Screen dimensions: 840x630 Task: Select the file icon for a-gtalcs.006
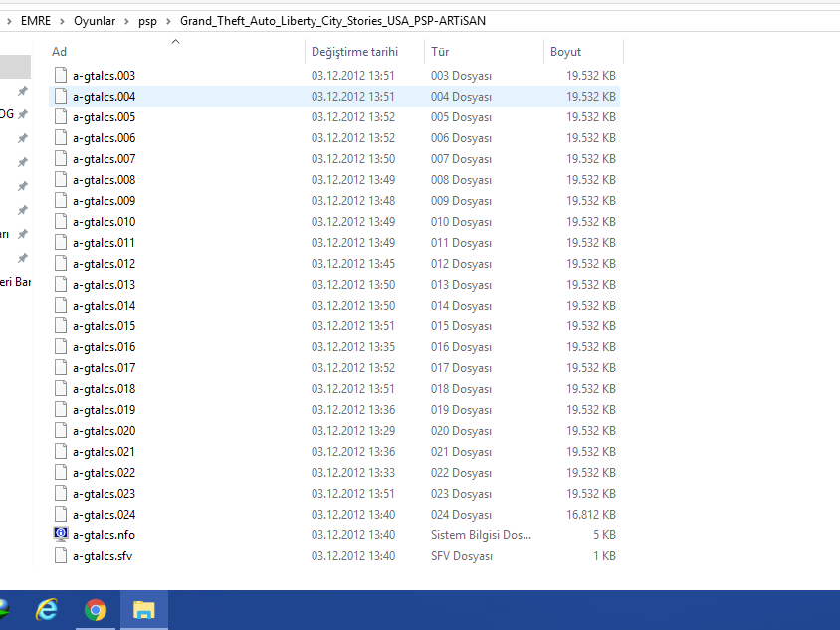click(61, 138)
